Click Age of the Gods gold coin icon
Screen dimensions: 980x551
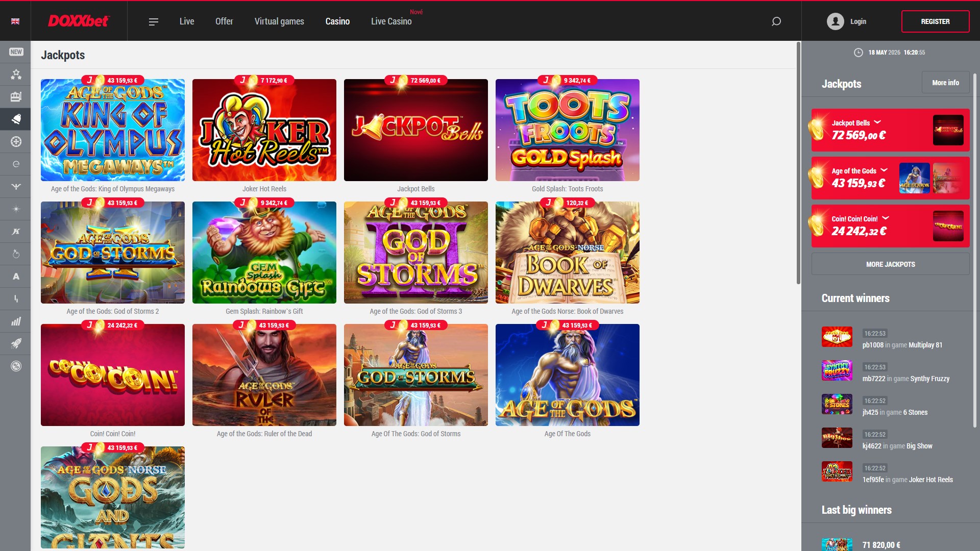tap(816, 178)
